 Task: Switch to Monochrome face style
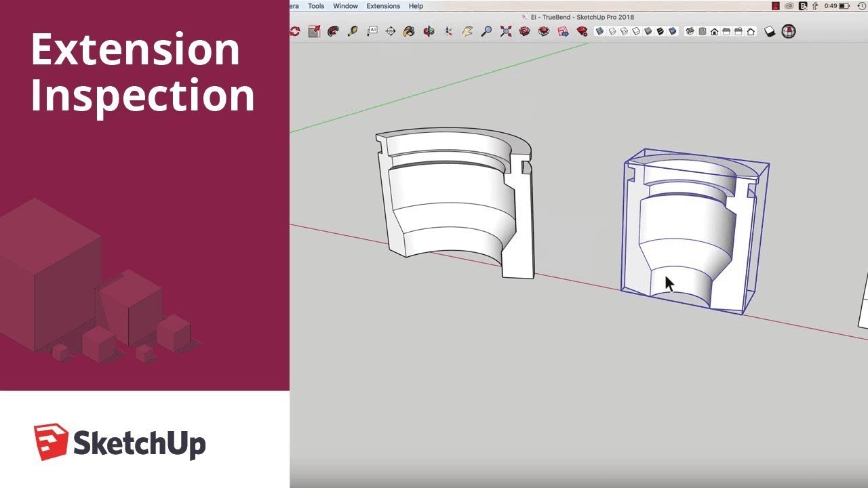[672, 31]
